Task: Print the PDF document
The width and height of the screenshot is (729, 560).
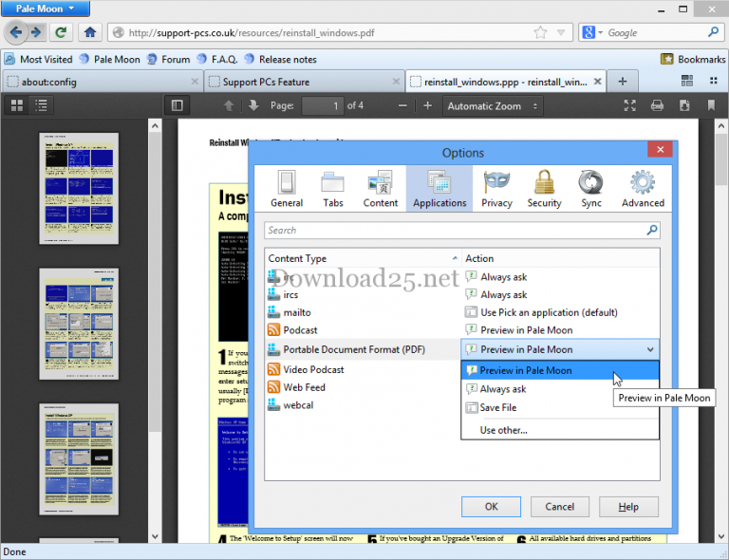Action: click(x=657, y=105)
